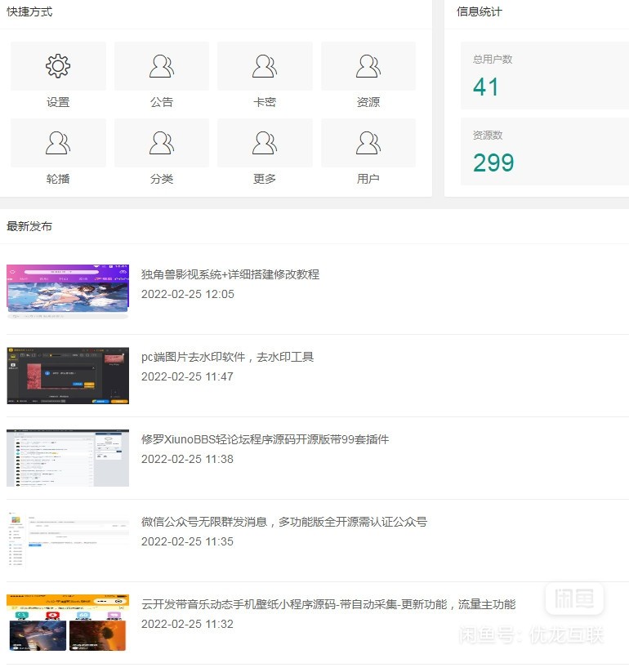Screen dimensions: 629x672
Task: Click thumbnail of 独角兽影视系统 post
Action: coord(68,291)
